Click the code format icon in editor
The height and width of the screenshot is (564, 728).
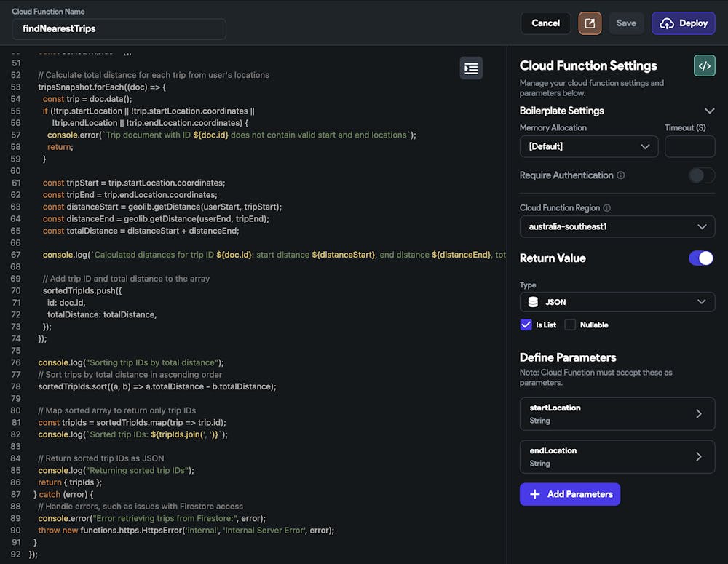[471, 68]
